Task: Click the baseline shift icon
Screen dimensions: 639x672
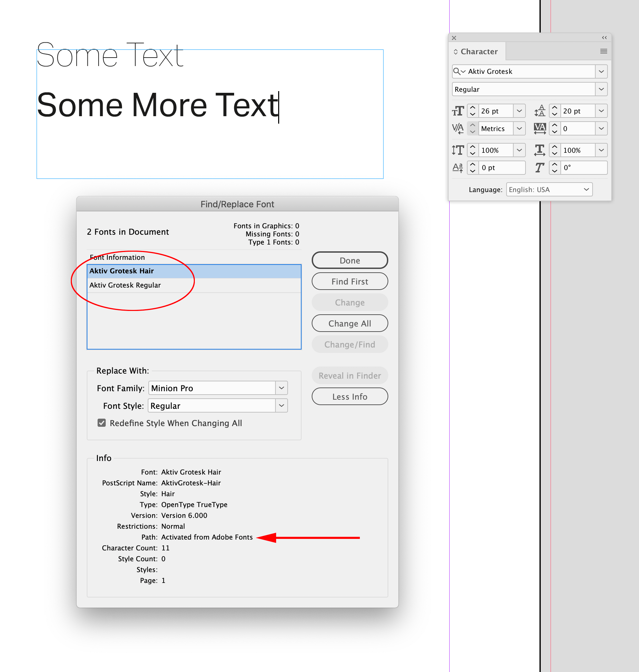Action: coord(458,167)
